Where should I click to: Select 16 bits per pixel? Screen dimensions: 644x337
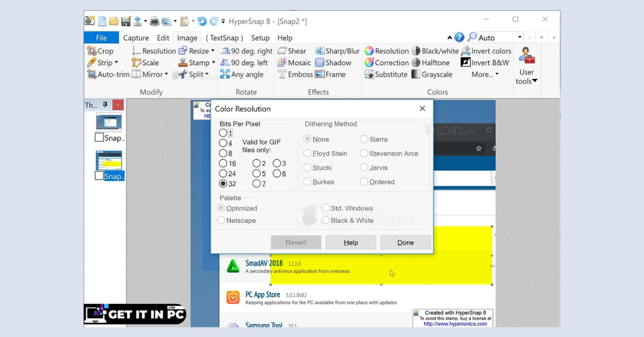point(223,163)
